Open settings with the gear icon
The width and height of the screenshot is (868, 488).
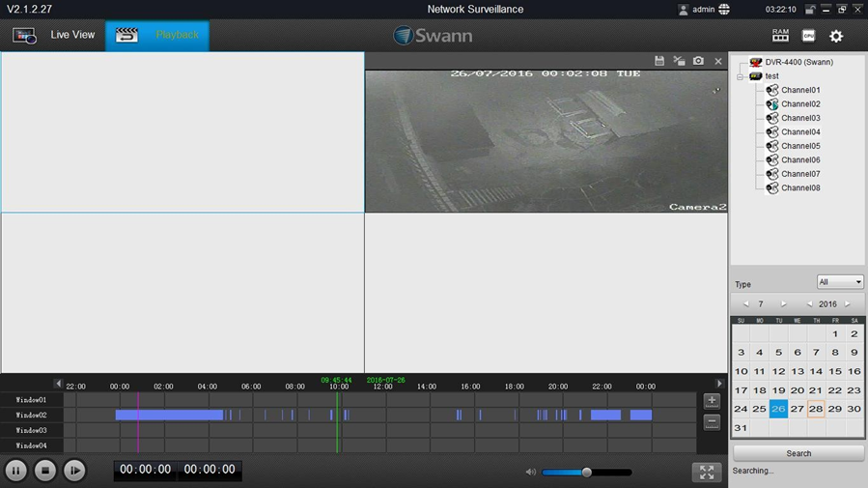tap(836, 37)
